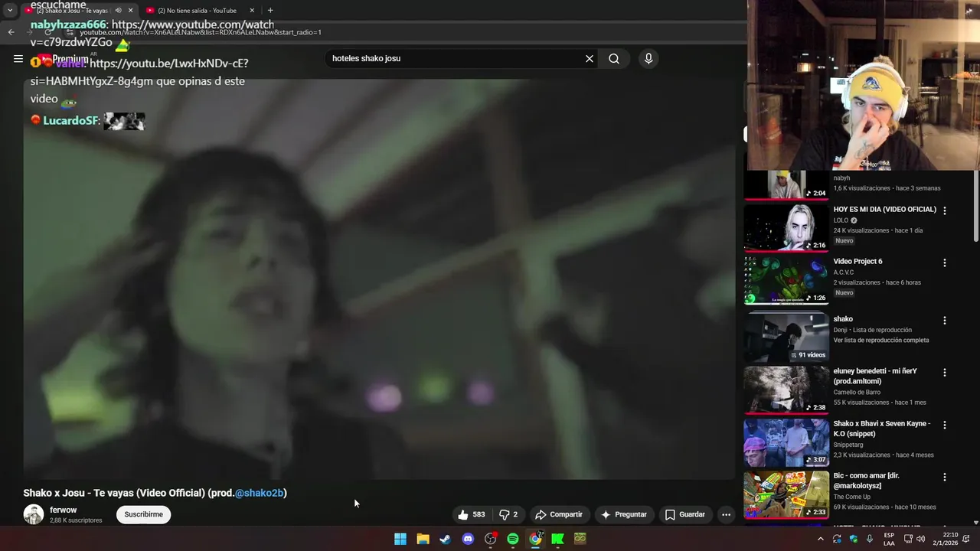
Task: Open Spotify from the taskbar
Action: [513, 539]
